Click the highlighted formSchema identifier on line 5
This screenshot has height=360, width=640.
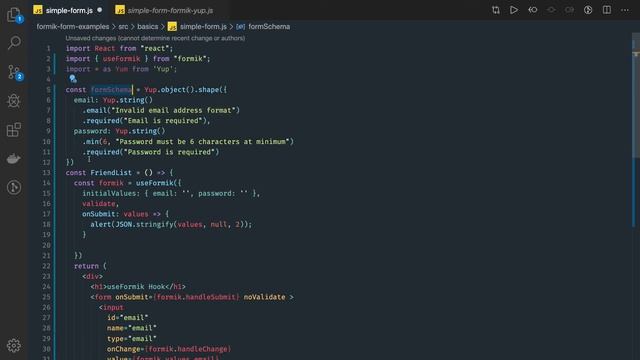(111, 90)
